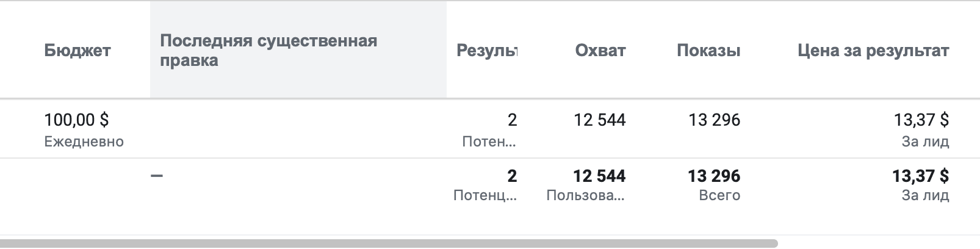Sort by the Бюджет column header

point(77,50)
